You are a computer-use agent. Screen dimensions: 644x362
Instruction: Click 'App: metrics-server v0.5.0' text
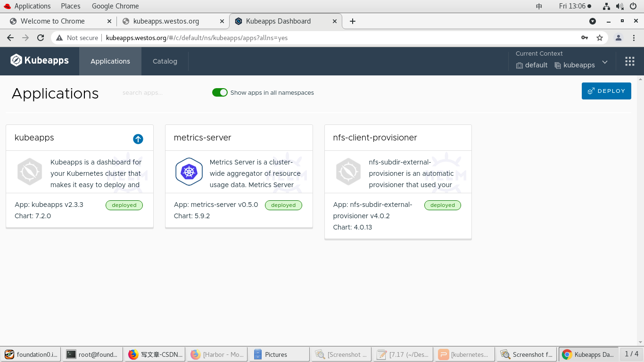[x=216, y=205]
